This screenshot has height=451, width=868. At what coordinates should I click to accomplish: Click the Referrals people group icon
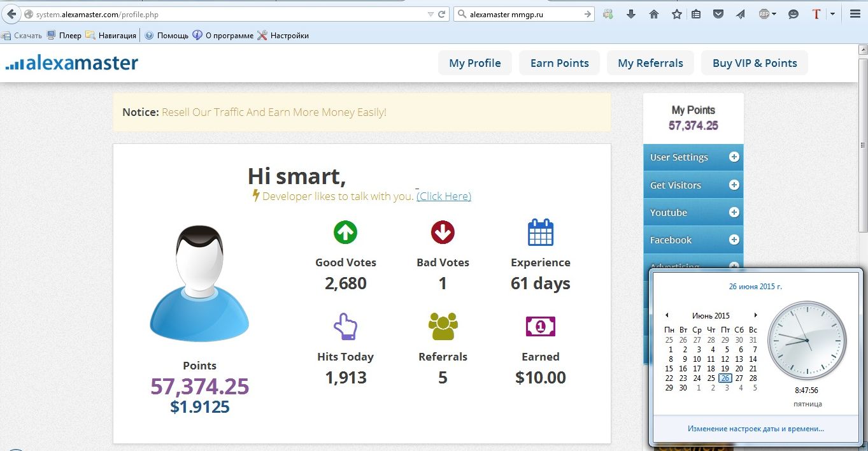coord(443,326)
